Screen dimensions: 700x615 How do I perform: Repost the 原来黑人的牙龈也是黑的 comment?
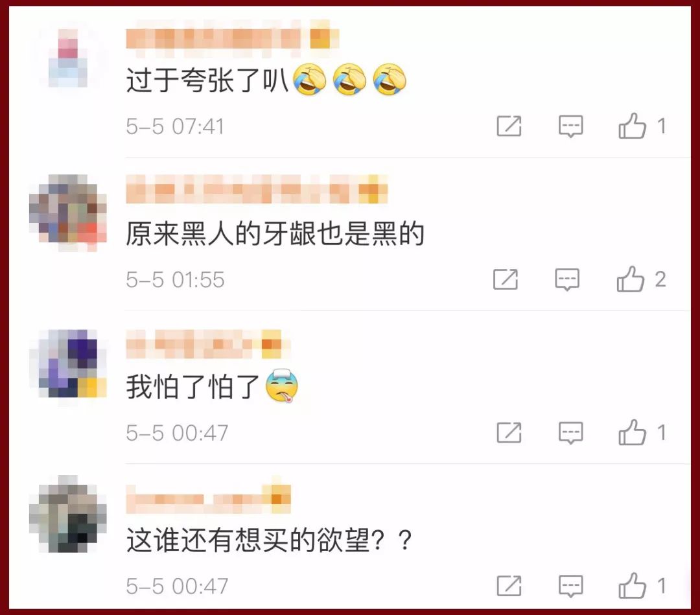(506, 279)
